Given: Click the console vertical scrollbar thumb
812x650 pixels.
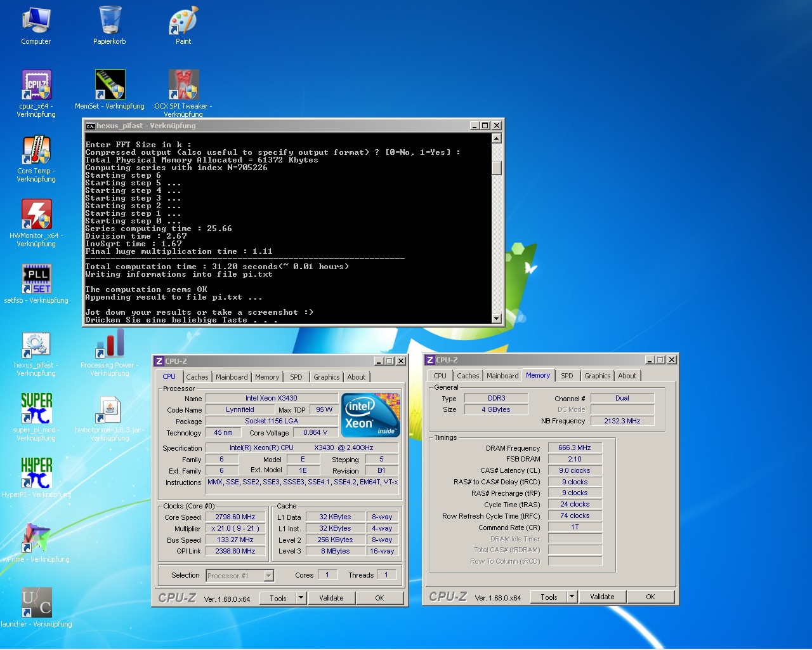Looking at the screenshot, I should 497,168.
